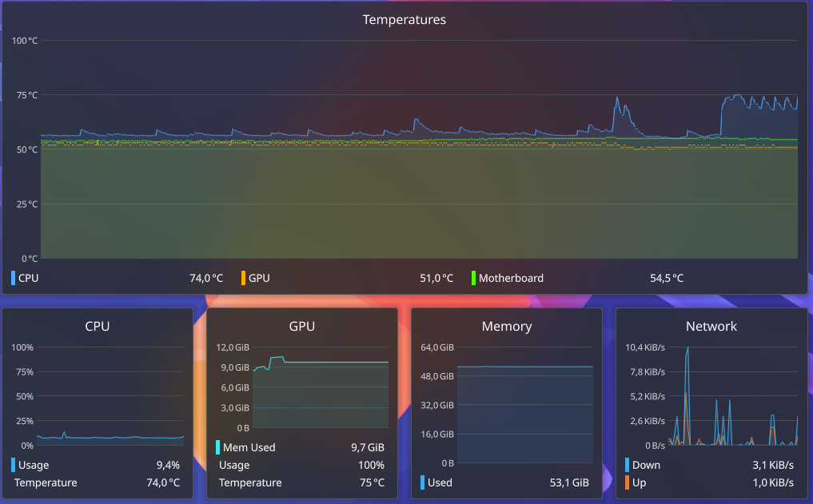Click the 54,5 °C Motherboard temperature value

pos(667,278)
